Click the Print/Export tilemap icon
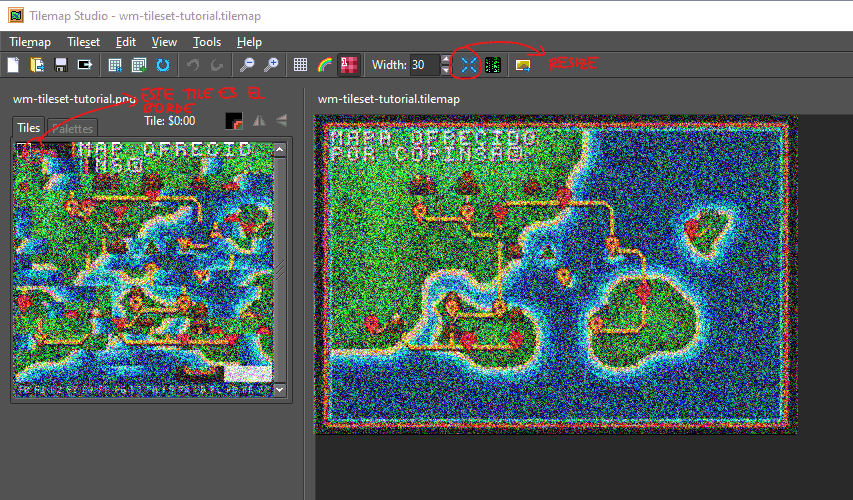This screenshot has width=853, height=500. coord(85,65)
